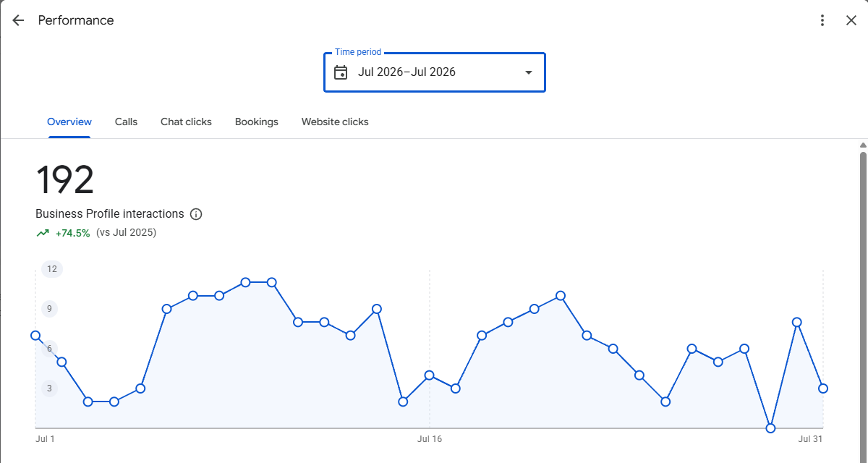Click the green trending-up arrow icon
The width and height of the screenshot is (868, 463).
coord(43,233)
